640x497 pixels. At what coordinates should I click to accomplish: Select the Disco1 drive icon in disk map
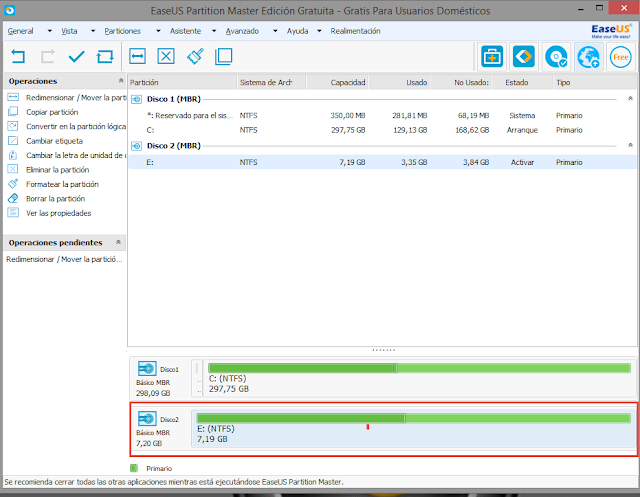[147, 368]
